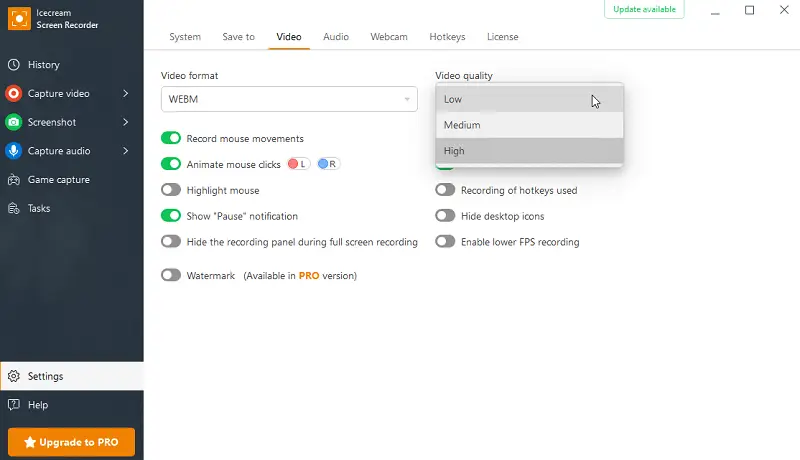Open Game capture via gamepad icon
Viewport: 800px width, 460px height.
pyautogui.click(x=14, y=180)
